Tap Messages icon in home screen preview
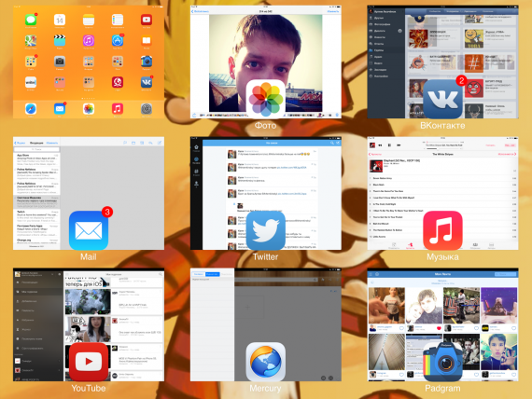 point(31,20)
